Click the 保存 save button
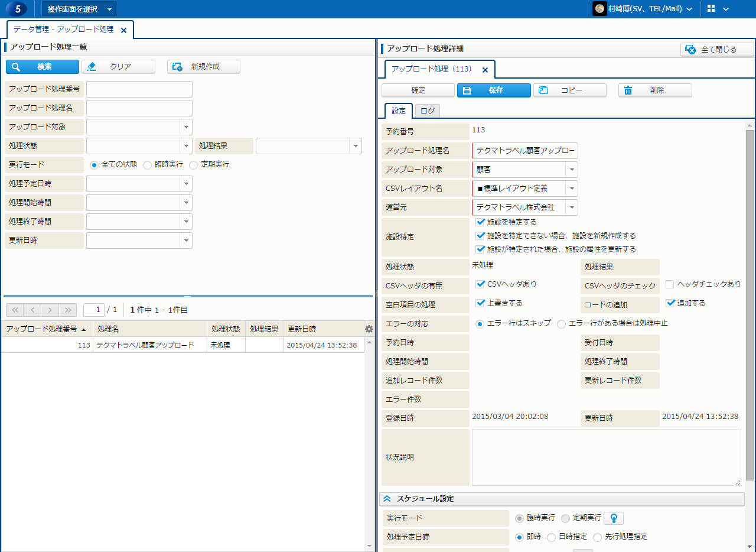Viewport: 756px width, 552px height. [494, 90]
